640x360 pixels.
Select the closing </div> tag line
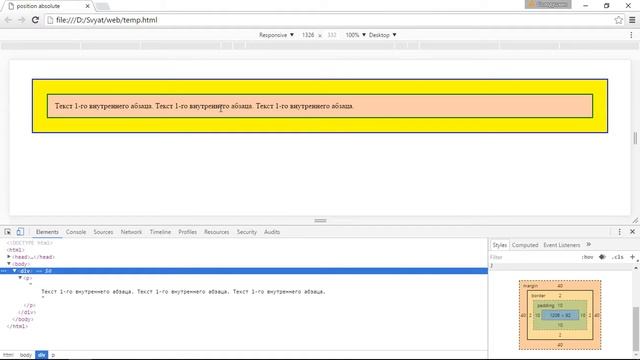27,312
